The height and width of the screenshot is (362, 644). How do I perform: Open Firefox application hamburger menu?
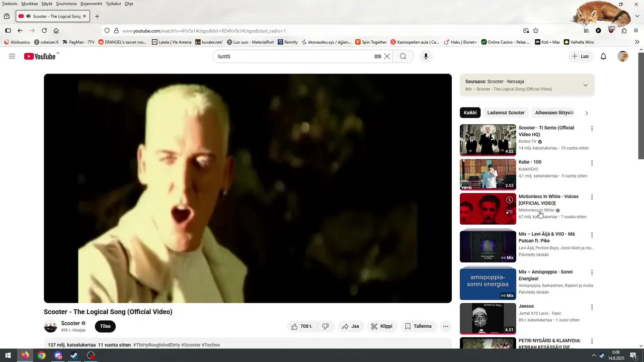pos(636,31)
